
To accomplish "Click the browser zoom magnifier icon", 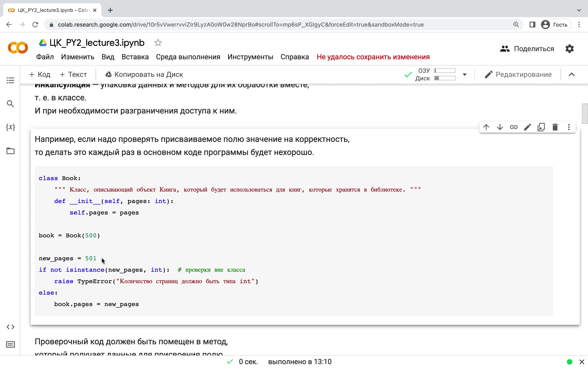I will click(x=516, y=25).
